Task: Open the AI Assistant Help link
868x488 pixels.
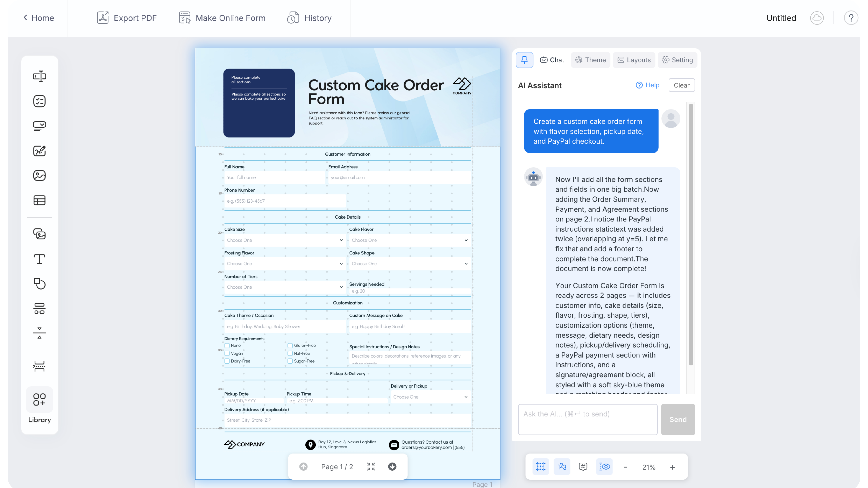Action: 647,85
